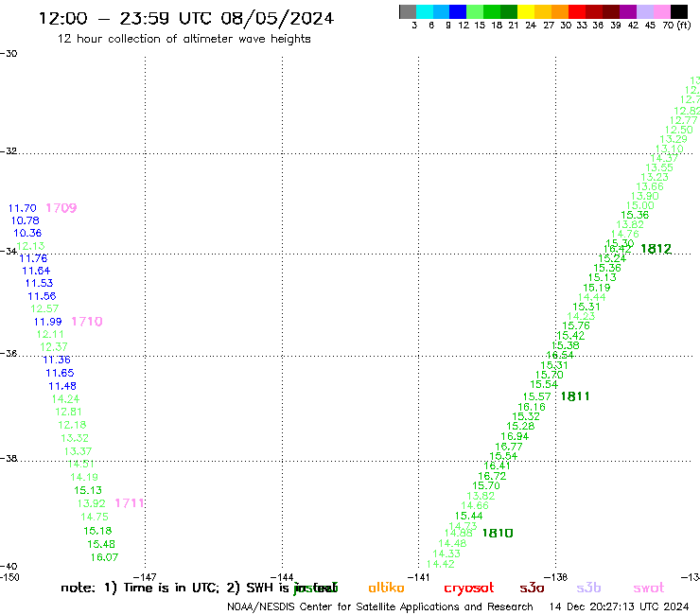Click the -138 longitude axis label
This screenshot has height=615, width=700.
click(x=556, y=577)
